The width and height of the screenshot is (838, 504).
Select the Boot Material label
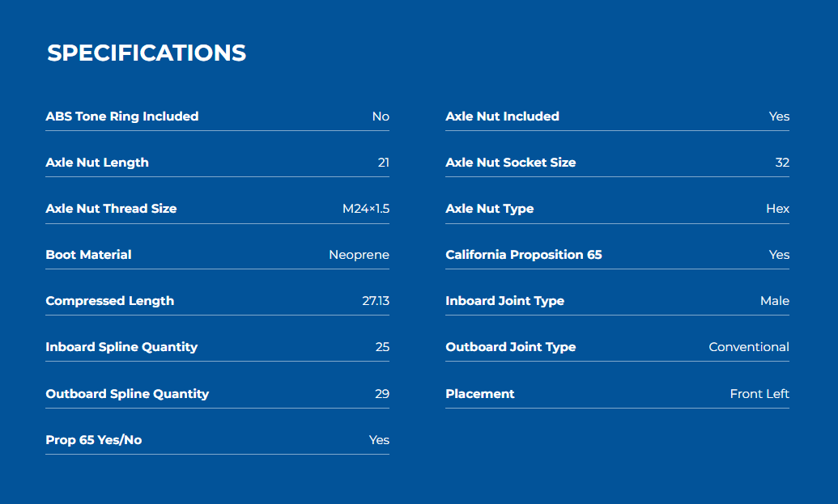point(88,255)
